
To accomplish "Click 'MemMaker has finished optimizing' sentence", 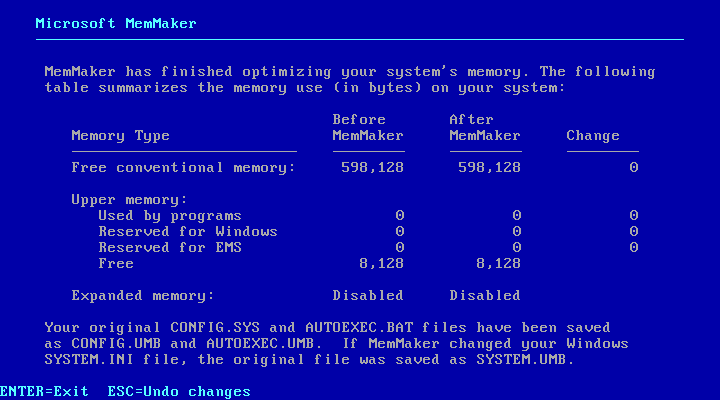I will point(287,72).
